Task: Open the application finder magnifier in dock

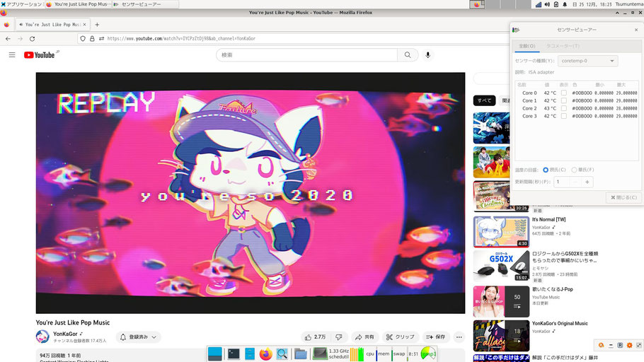Action: pos(282,354)
